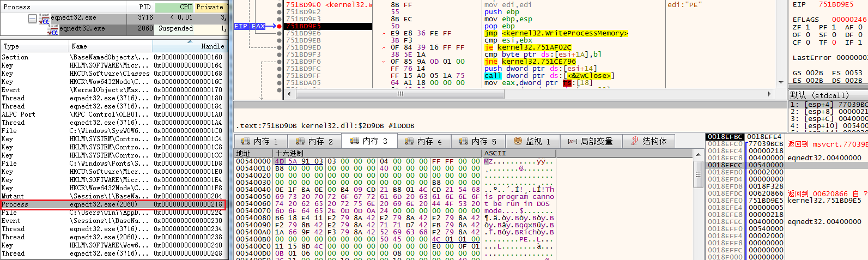
Task: Open the 默认 (stdcall) calling convention dropdown
Action: click(x=828, y=95)
